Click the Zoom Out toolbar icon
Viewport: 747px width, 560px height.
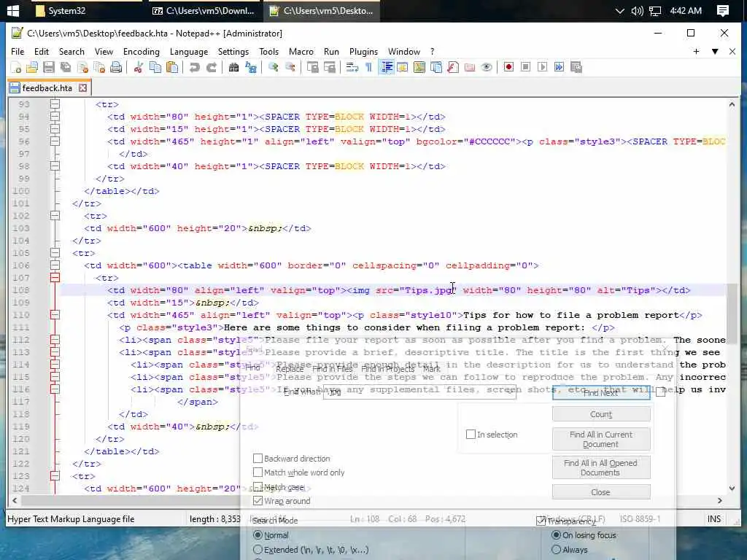[290, 67]
